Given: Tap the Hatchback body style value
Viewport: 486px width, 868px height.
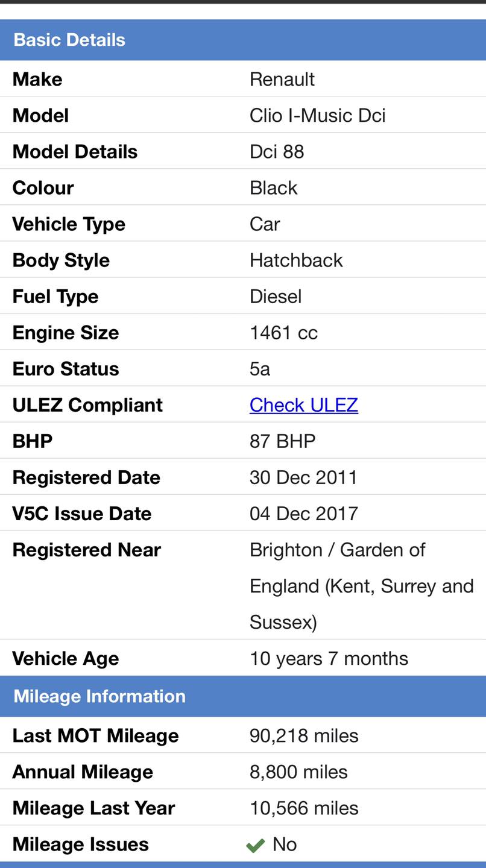Looking at the screenshot, I should pos(296,260).
